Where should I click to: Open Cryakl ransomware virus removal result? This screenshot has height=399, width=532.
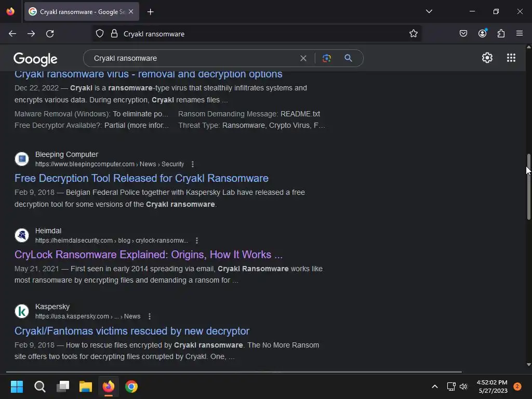coord(148,74)
